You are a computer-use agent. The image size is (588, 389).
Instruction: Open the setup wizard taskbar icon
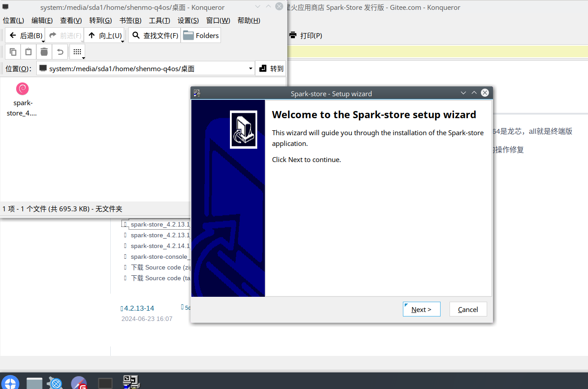click(132, 382)
